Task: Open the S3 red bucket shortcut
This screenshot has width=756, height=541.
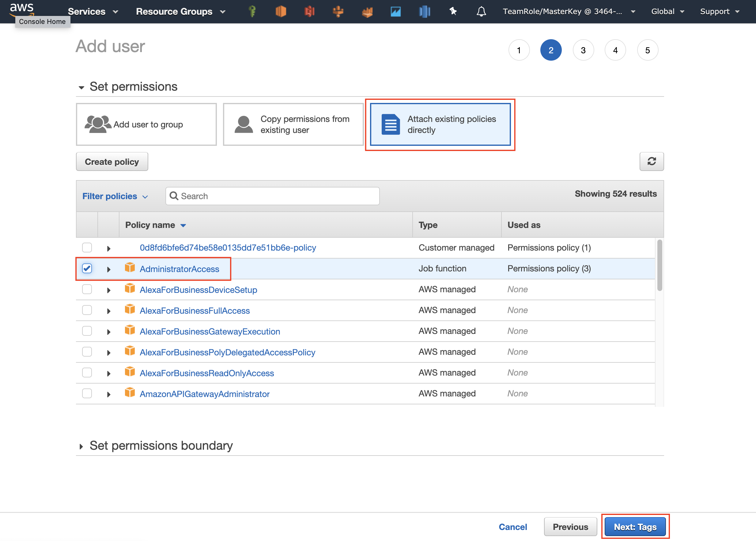Action: coord(309,12)
